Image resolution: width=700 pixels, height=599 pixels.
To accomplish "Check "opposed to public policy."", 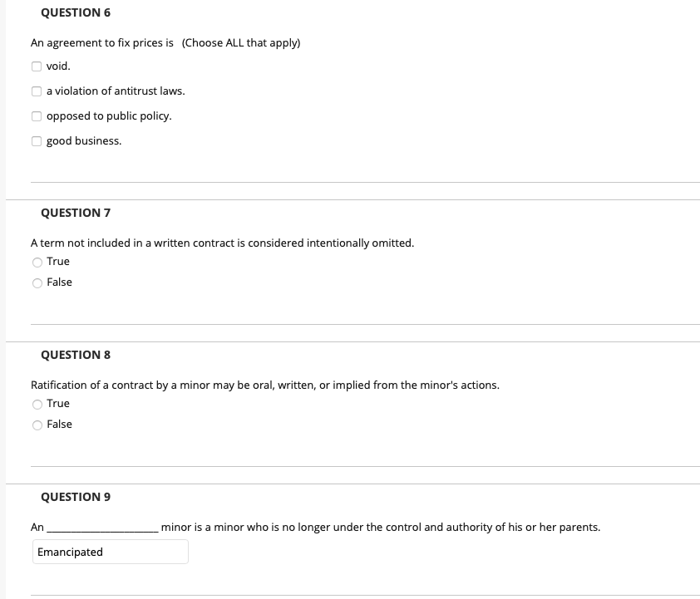I will tap(37, 115).
